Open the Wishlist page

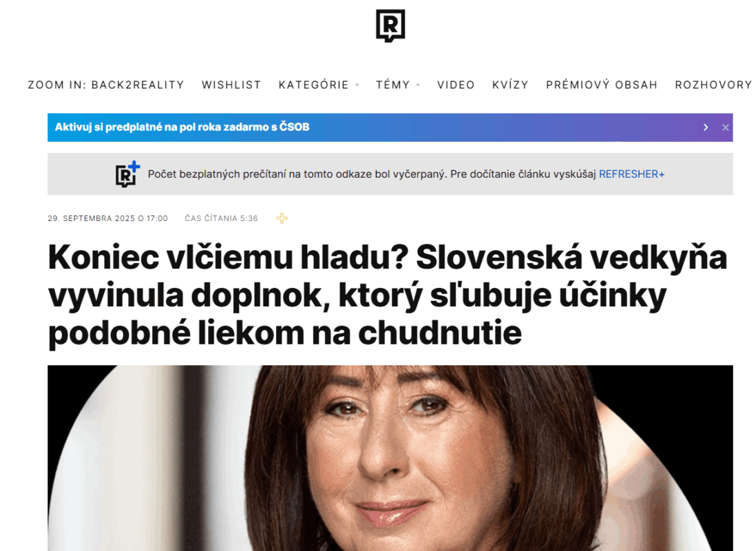coord(231,85)
